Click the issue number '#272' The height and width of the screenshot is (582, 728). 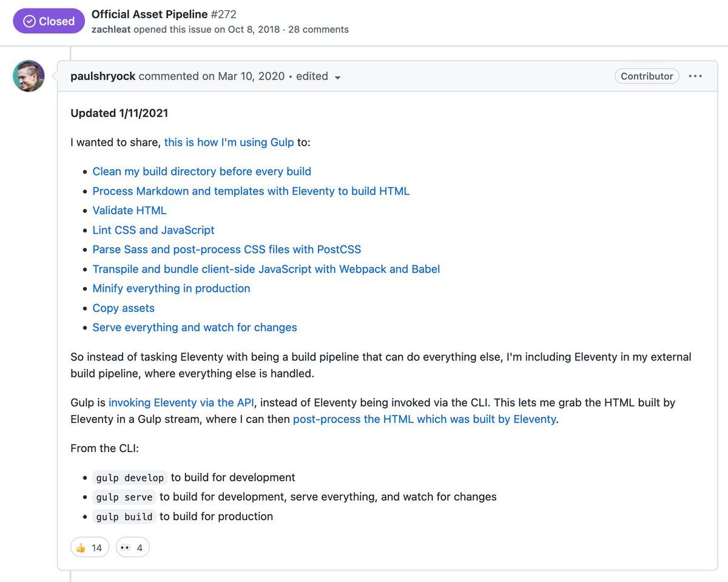[224, 14]
